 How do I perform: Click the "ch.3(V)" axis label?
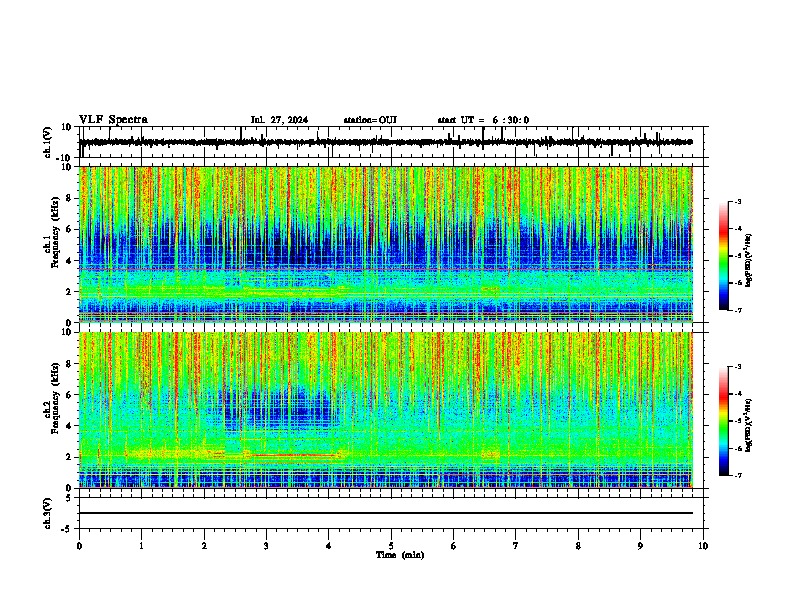[48, 513]
